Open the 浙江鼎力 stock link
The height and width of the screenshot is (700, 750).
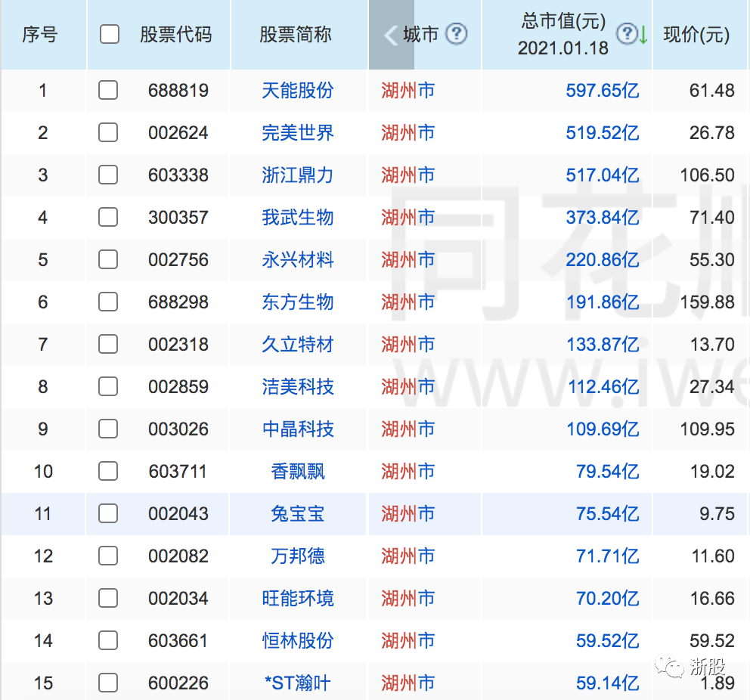click(298, 175)
